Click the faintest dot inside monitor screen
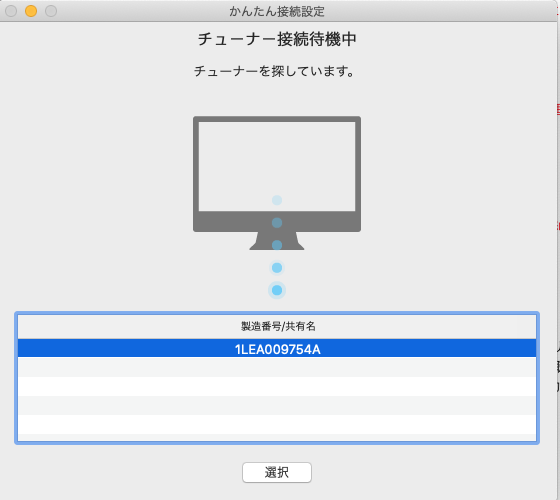 277,200
